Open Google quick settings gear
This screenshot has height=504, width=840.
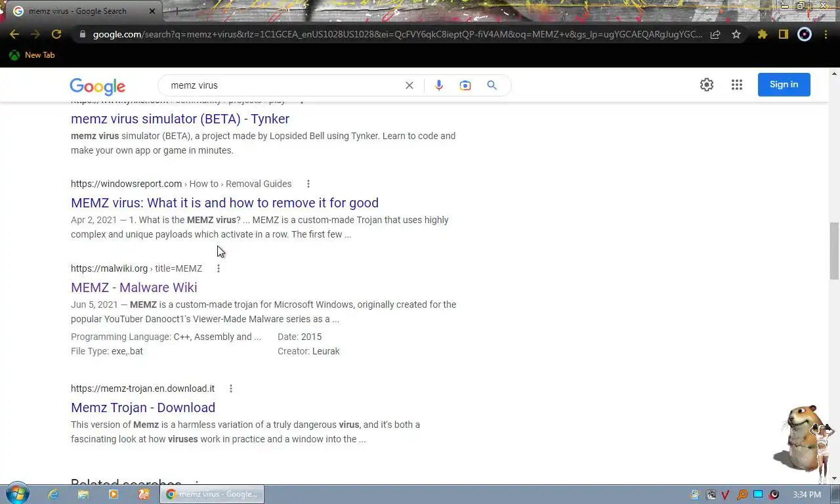pyautogui.click(x=707, y=85)
